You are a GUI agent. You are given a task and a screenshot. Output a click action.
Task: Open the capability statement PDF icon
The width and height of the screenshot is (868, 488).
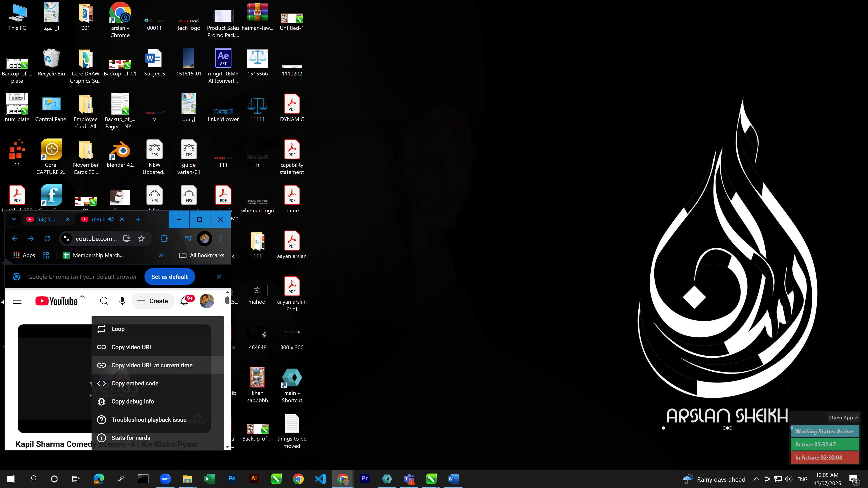pyautogui.click(x=292, y=157)
